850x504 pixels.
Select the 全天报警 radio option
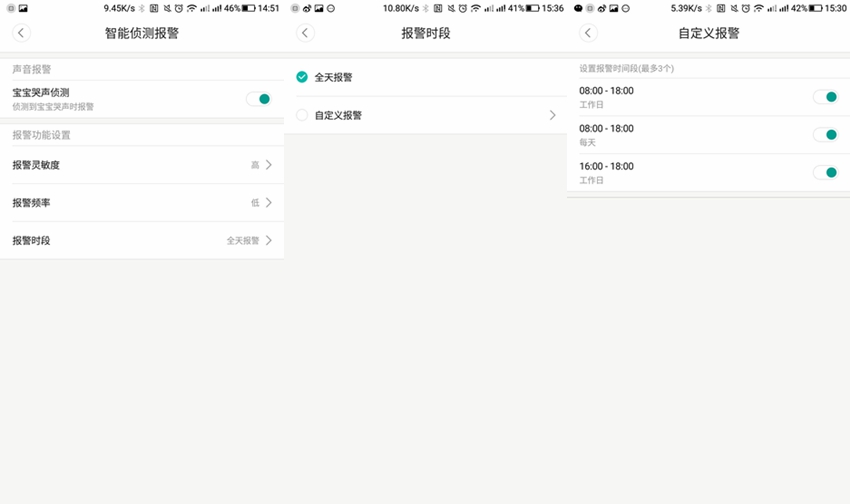tap(302, 77)
